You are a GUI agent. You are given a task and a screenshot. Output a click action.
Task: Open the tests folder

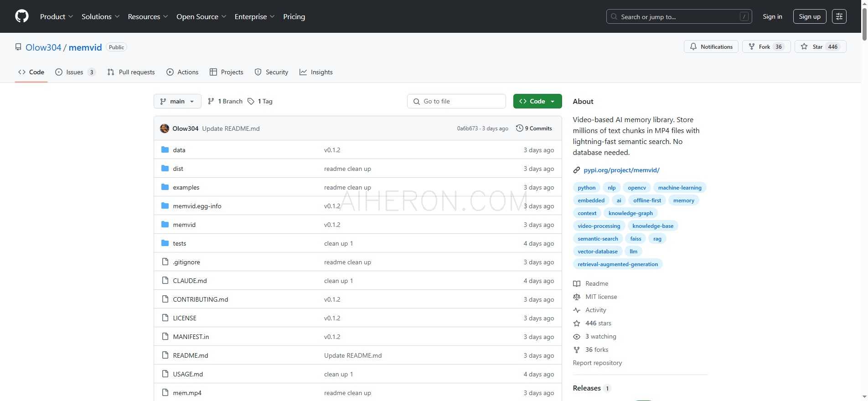pyautogui.click(x=180, y=243)
